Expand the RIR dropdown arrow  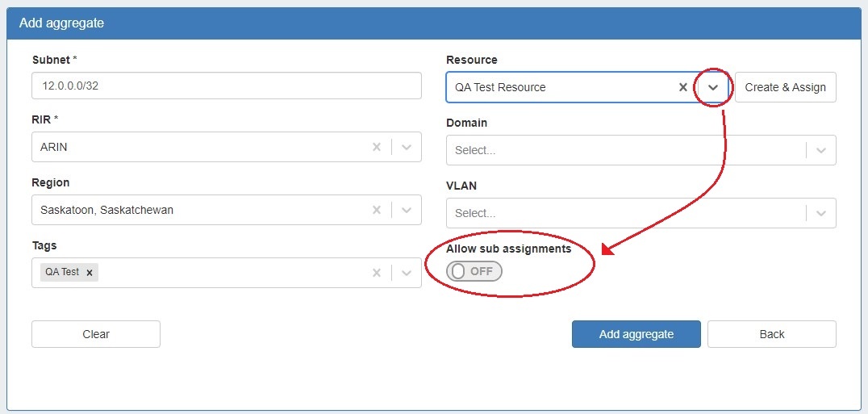click(407, 147)
